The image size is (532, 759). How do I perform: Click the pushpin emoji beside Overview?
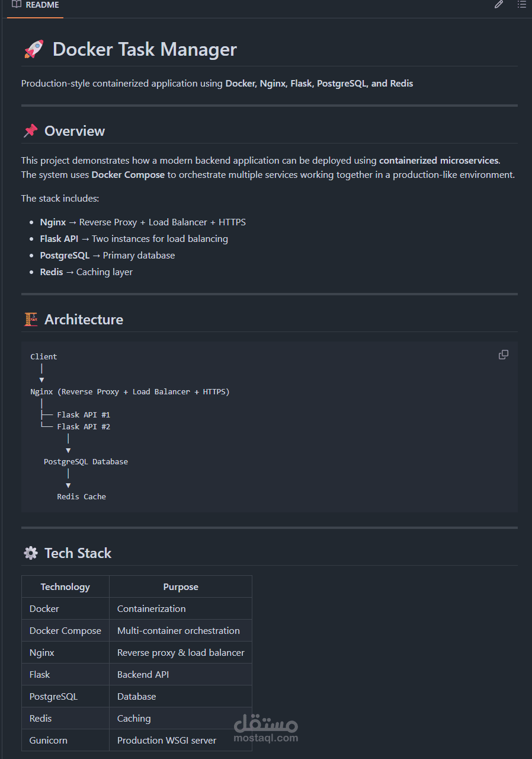tap(30, 131)
